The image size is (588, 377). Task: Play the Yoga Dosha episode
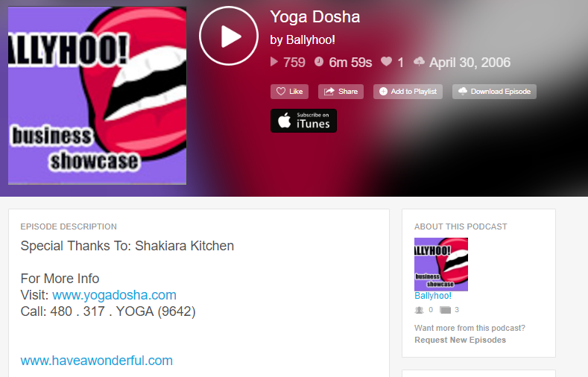tap(229, 36)
